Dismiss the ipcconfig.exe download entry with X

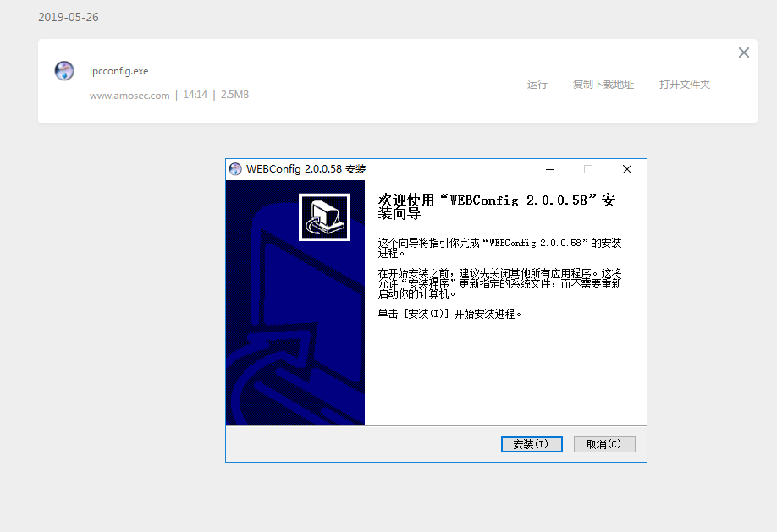[x=744, y=52]
